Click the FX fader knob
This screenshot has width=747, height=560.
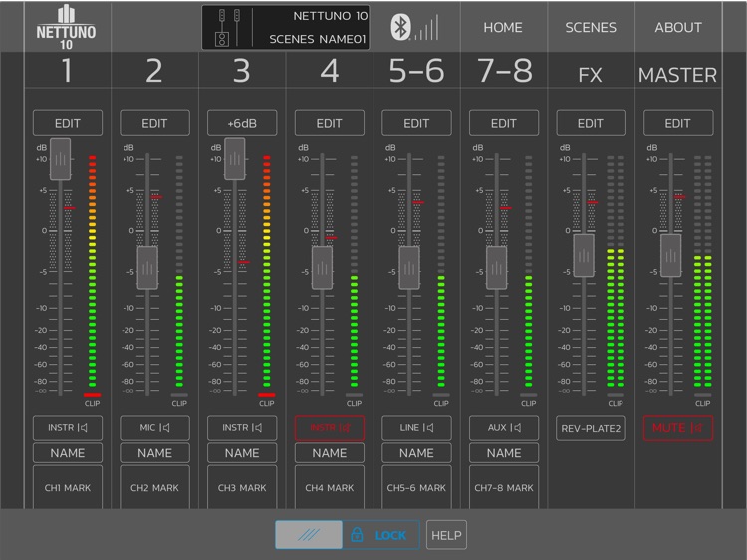pyautogui.click(x=584, y=255)
